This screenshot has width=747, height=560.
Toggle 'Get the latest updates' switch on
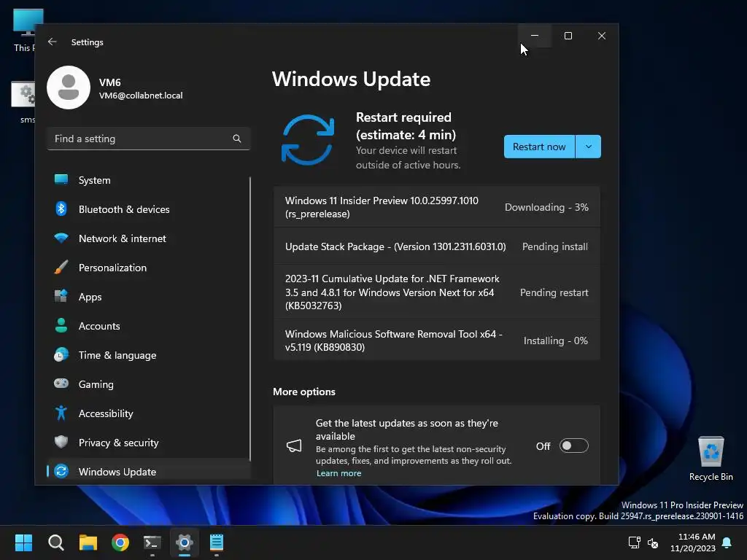click(573, 446)
